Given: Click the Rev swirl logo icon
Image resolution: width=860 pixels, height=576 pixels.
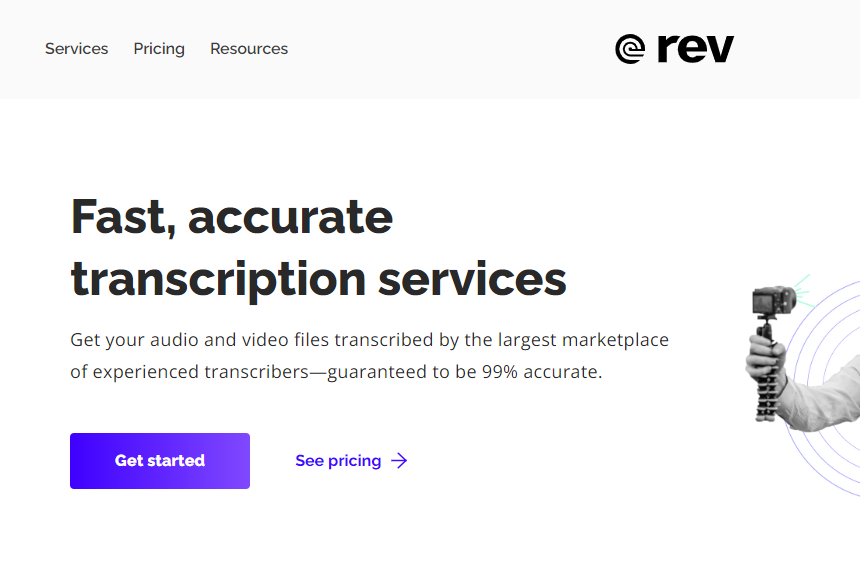Looking at the screenshot, I should (x=630, y=49).
